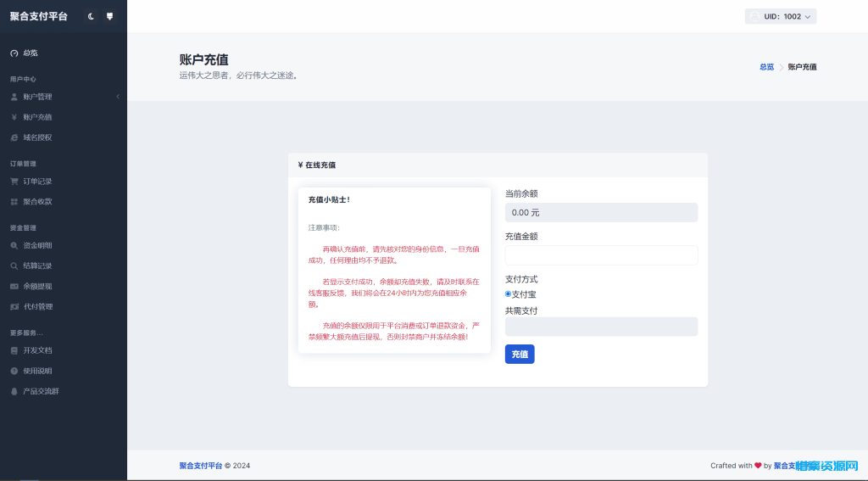Click the 开发文档 book icon
Image resolution: width=868 pixels, height=481 pixels.
click(x=14, y=350)
